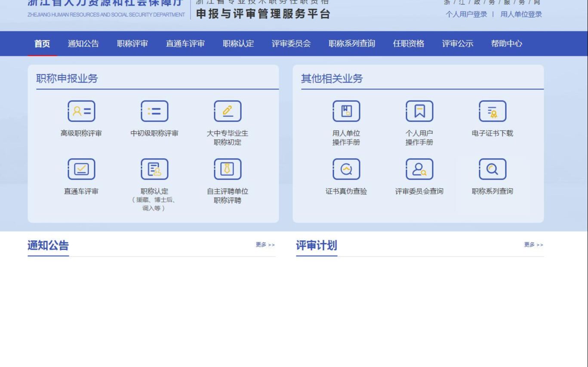Open 证书真伪查验 icon
This screenshot has width=588, height=367.
[346, 169]
